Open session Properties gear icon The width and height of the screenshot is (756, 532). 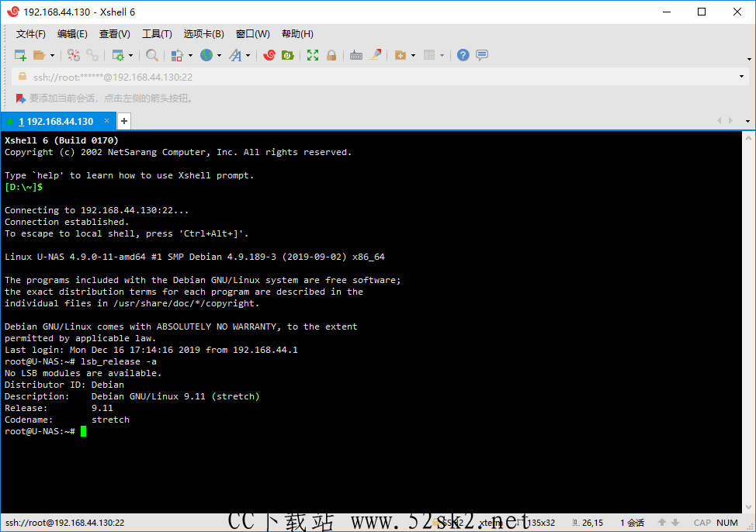pyautogui.click(x=118, y=55)
